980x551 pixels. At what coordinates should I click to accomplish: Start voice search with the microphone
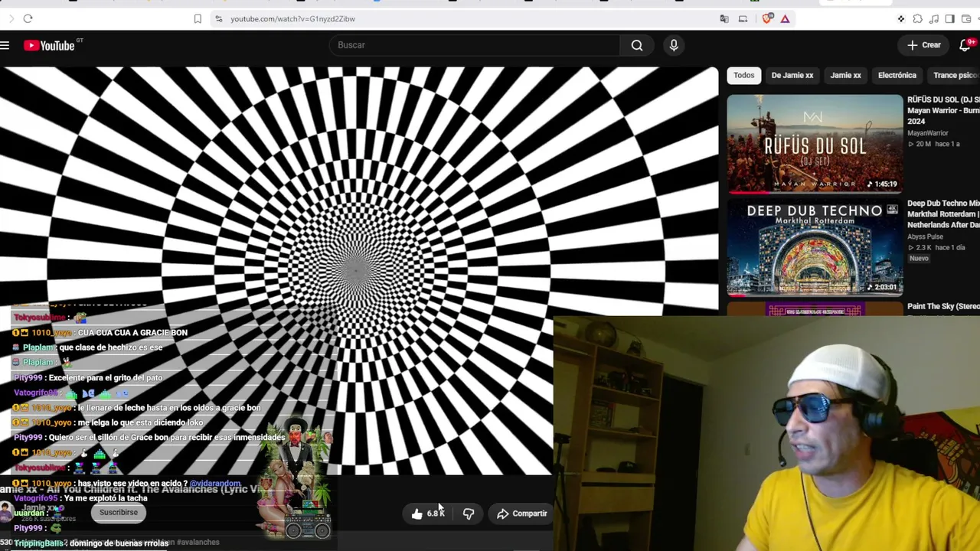(674, 45)
